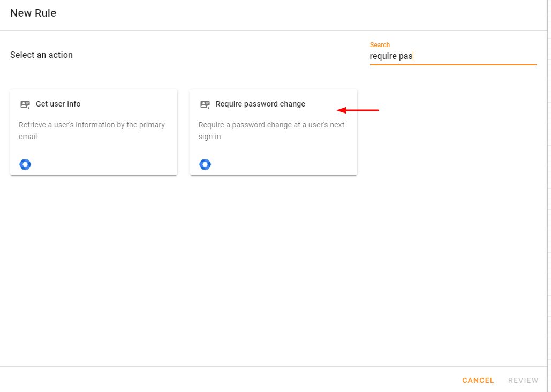This screenshot has height=392, width=551.
Task: Focus the Search field containing 'require pas'
Action: point(453,56)
